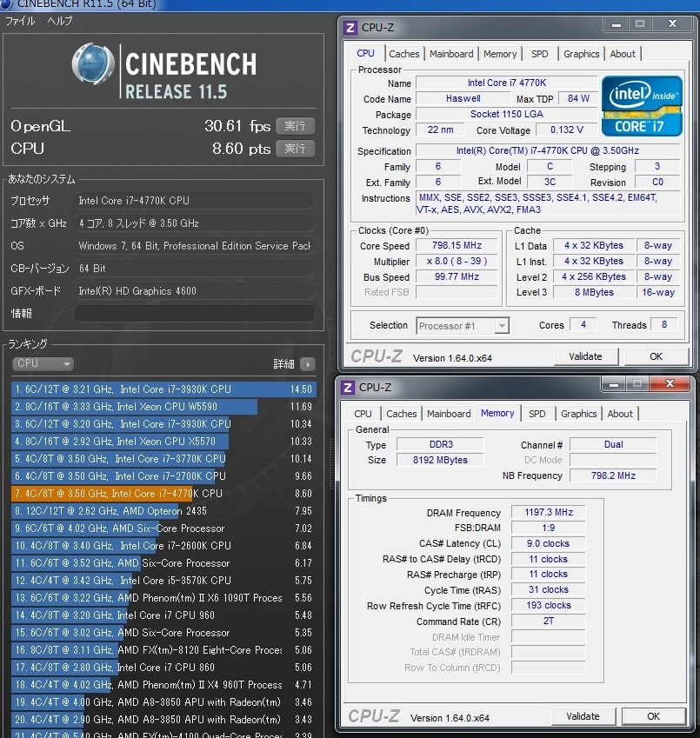
Task: Minimize the upper CPU-Z window
Action: point(617,24)
